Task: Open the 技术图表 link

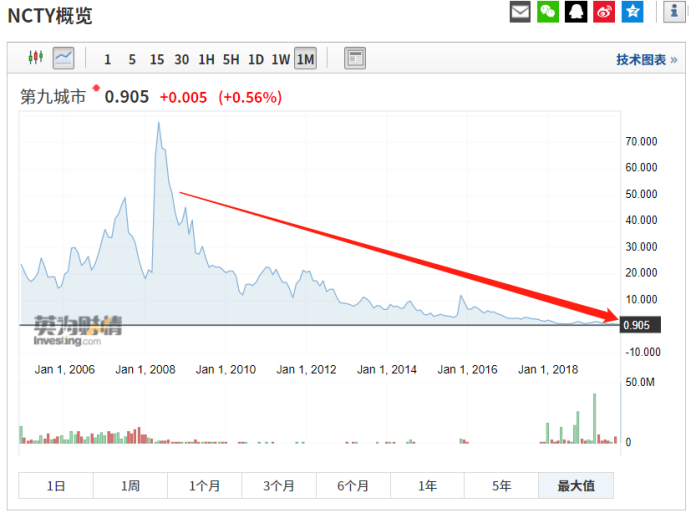Action: (647, 60)
